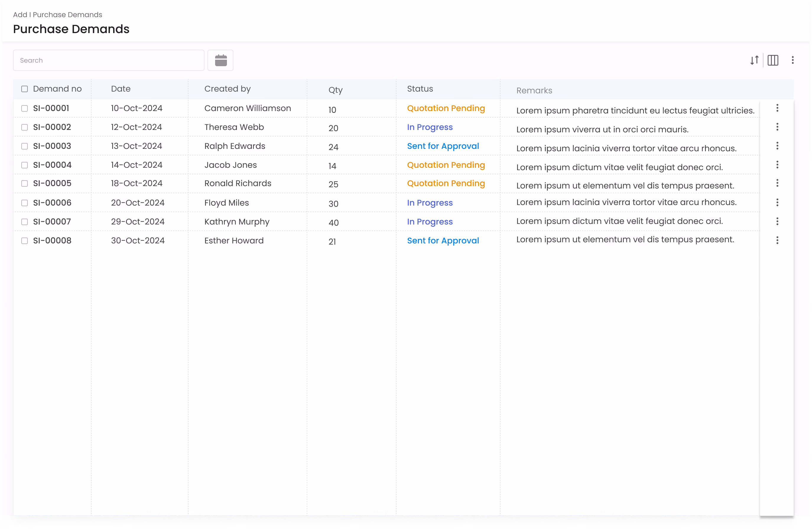Open the column layout icon
812x530 pixels.
point(773,60)
